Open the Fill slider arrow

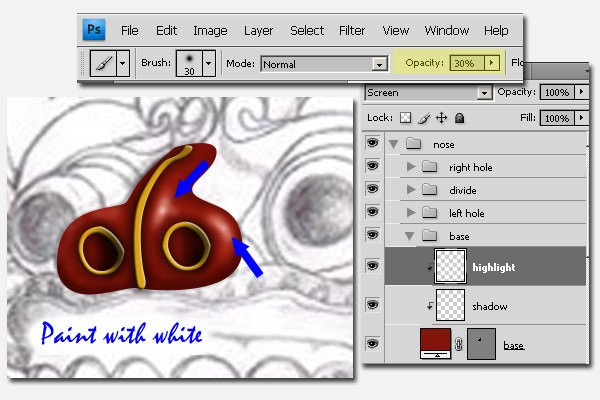coord(582,118)
